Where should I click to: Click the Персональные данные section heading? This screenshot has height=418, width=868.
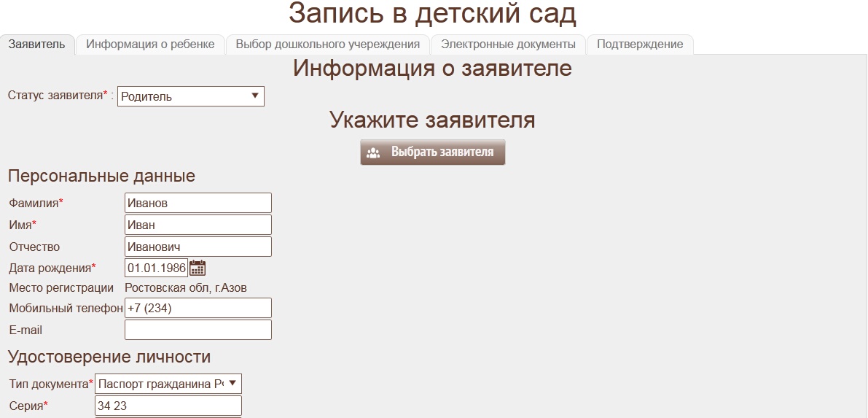[x=101, y=176]
